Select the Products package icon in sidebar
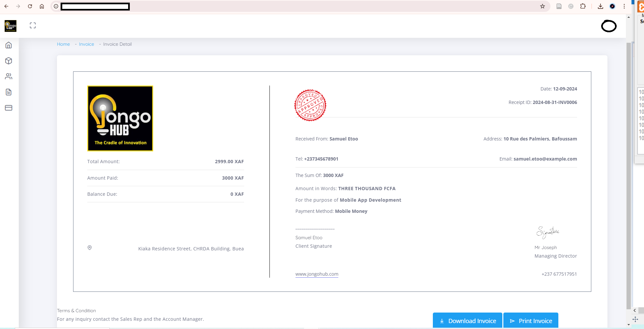The height and width of the screenshot is (329, 644). coord(9,61)
